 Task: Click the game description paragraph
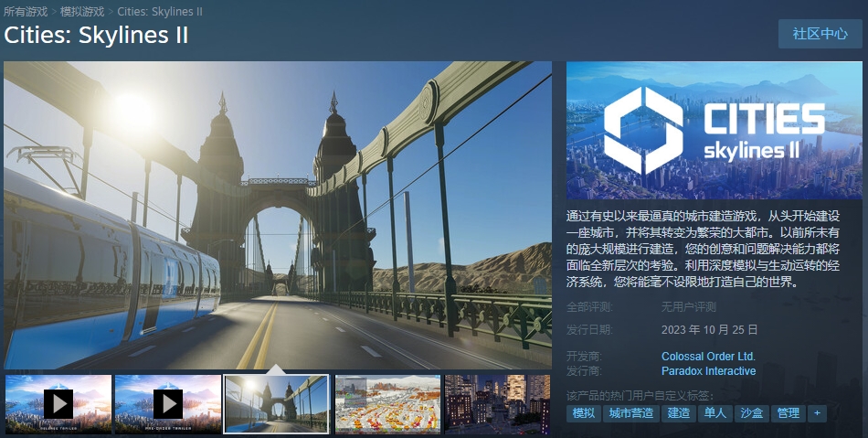pyautogui.click(x=703, y=249)
